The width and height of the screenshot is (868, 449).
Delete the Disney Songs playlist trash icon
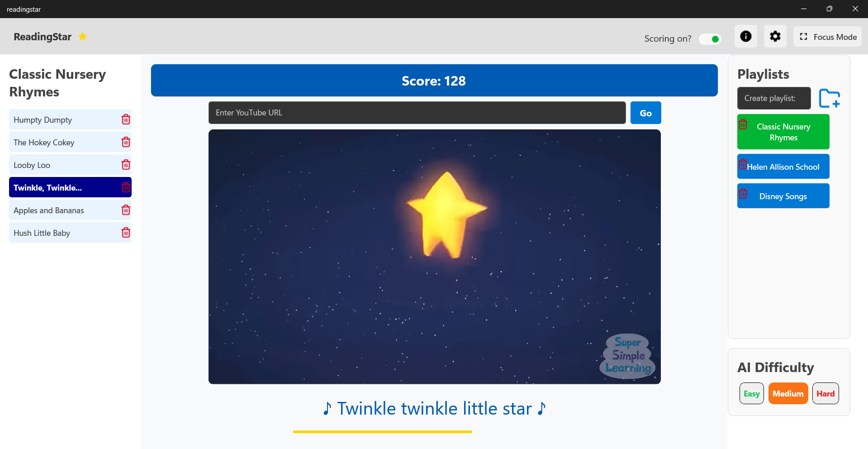(743, 194)
